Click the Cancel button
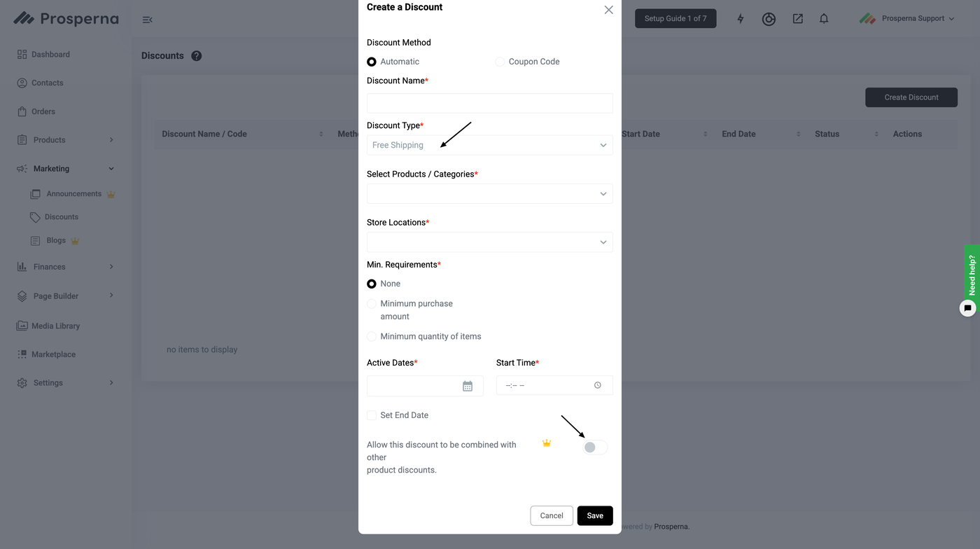 click(552, 515)
